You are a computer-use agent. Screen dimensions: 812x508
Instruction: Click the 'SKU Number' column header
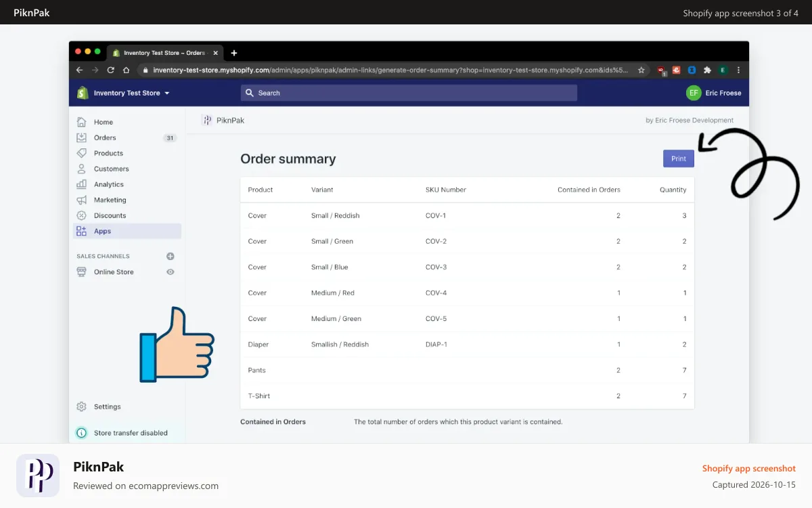446,190
